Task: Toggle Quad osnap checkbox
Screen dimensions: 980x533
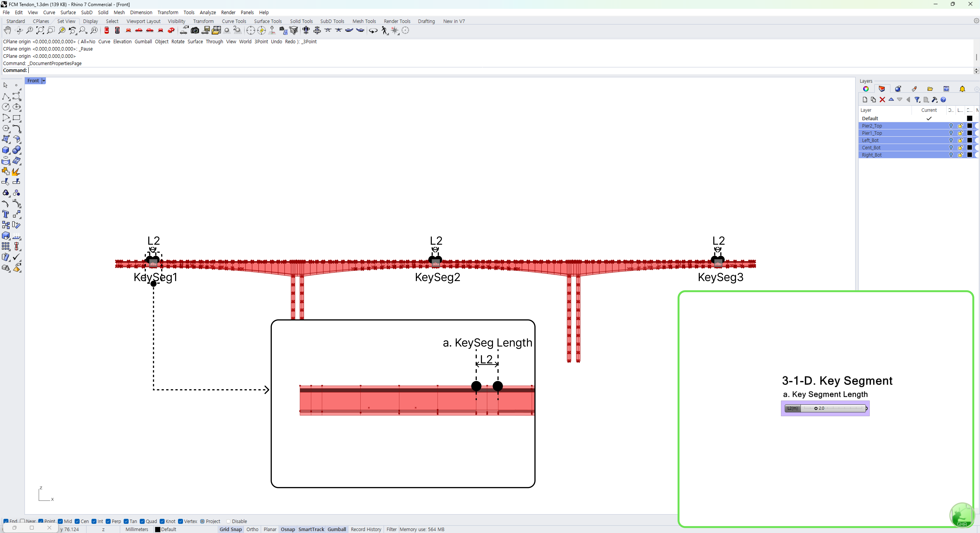Action: tap(142, 521)
